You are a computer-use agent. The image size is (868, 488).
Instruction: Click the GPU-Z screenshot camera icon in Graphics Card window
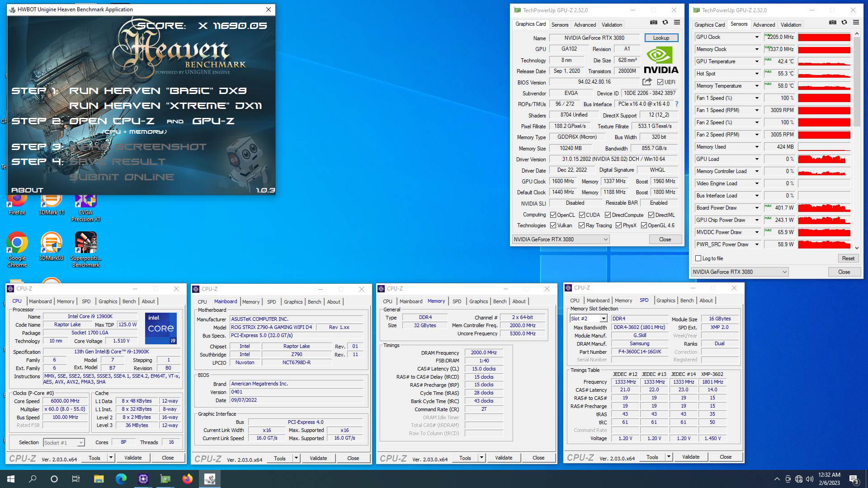(x=653, y=23)
